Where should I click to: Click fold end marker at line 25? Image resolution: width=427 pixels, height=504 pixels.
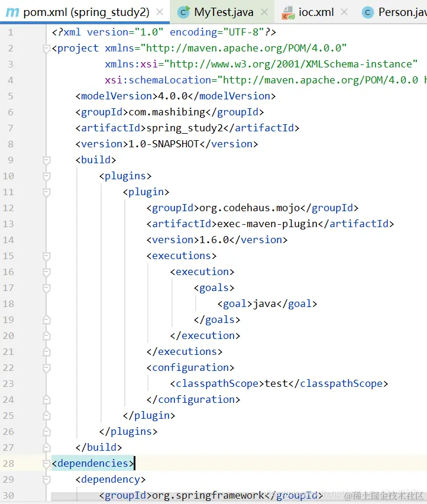pos(47,416)
